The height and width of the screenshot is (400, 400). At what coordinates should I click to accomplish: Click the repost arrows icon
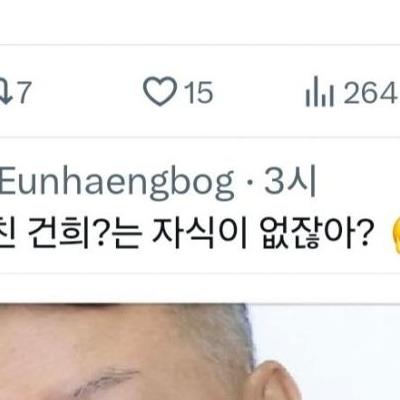6,91
